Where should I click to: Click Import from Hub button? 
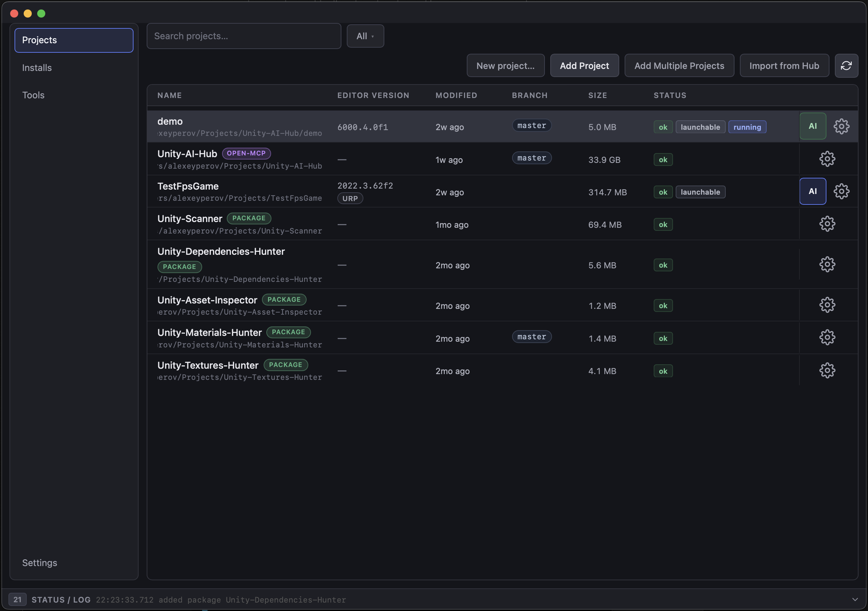click(x=784, y=66)
